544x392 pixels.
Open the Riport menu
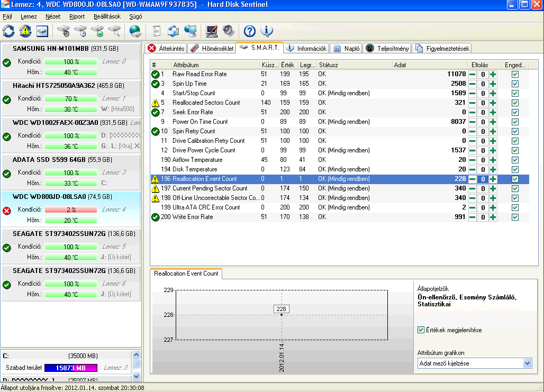pyautogui.click(x=77, y=16)
